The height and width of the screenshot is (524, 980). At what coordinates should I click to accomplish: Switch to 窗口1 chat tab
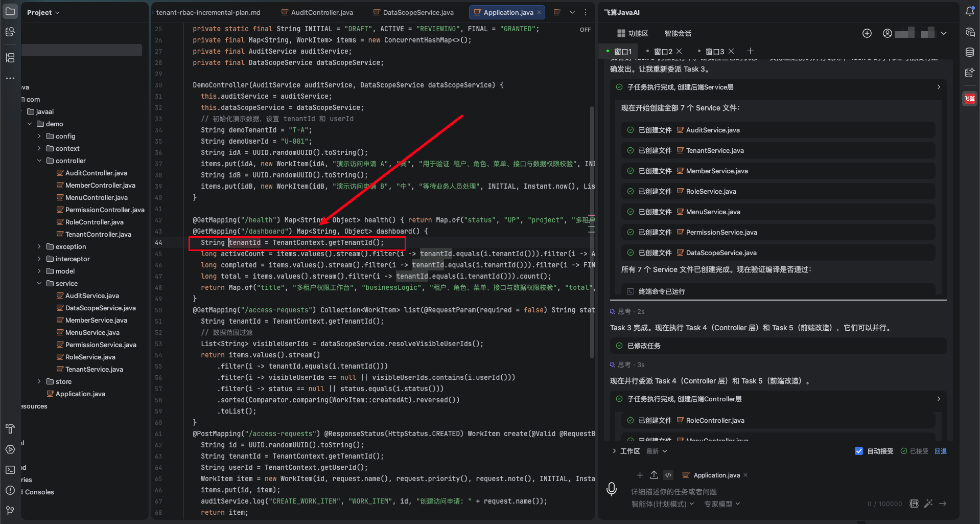(619, 51)
